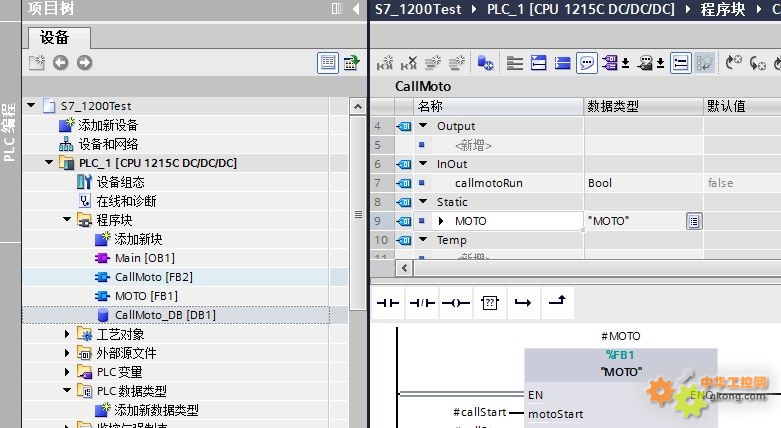Viewport: 781px width, 428px height.
Task: Open 添加新设备 in project tree
Action: [x=108, y=125]
